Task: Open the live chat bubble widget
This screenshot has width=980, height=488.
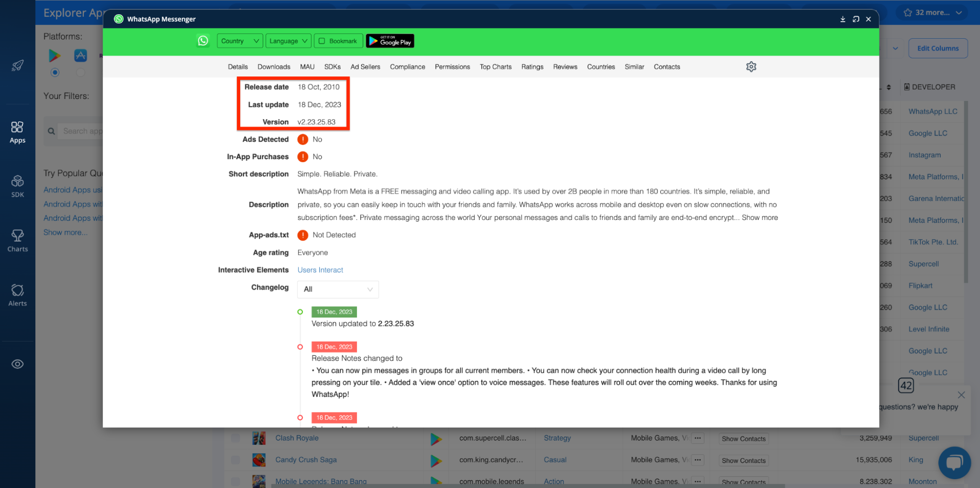Action: tap(954, 463)
